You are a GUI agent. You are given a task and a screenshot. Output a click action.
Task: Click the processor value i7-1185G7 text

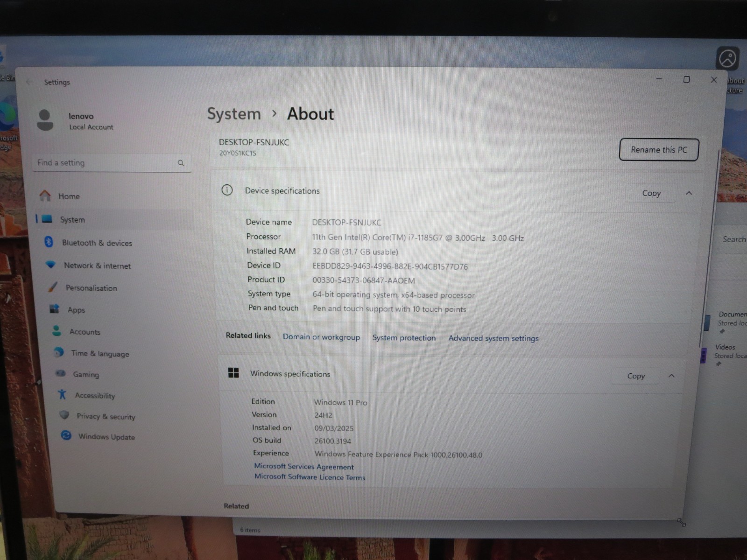[418, 238]
